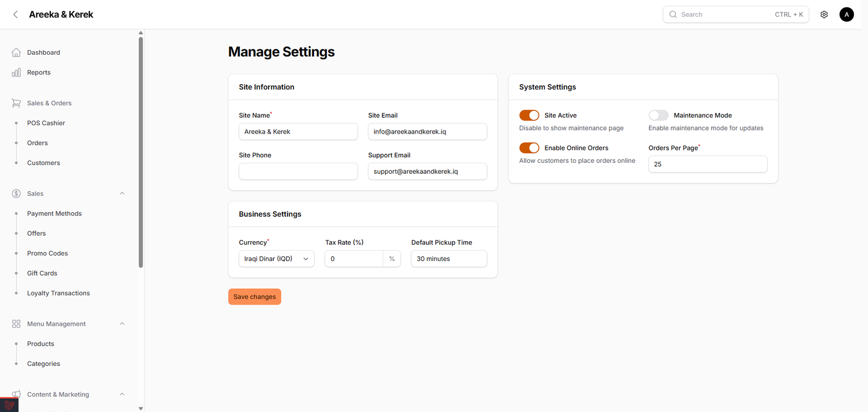Open Reports in sidebar
This screenshot has height=412, width=868.
[x=39, y=72]
